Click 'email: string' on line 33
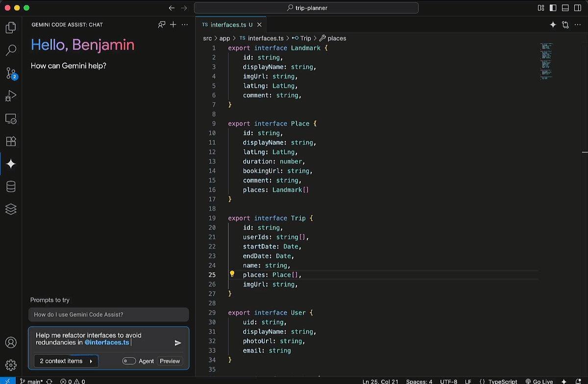588x384 pixels. pos(267,350)
